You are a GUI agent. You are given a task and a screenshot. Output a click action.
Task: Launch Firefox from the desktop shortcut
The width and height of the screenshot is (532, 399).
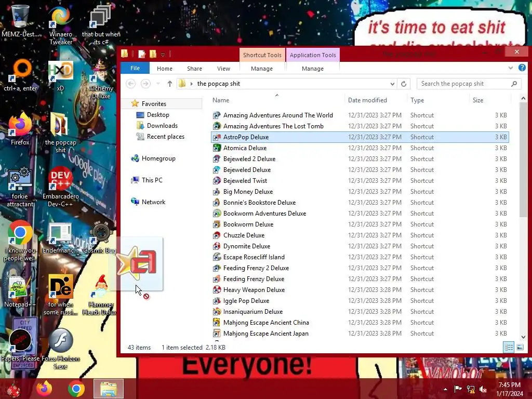point(20,129)
